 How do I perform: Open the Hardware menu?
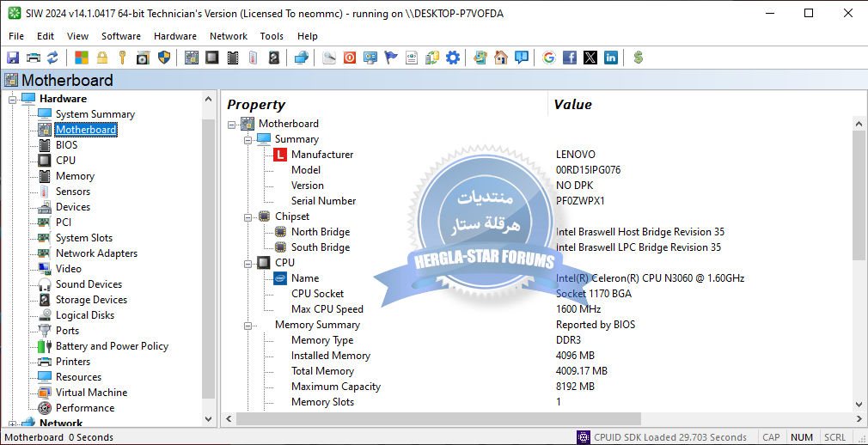(x=175, y=36)
